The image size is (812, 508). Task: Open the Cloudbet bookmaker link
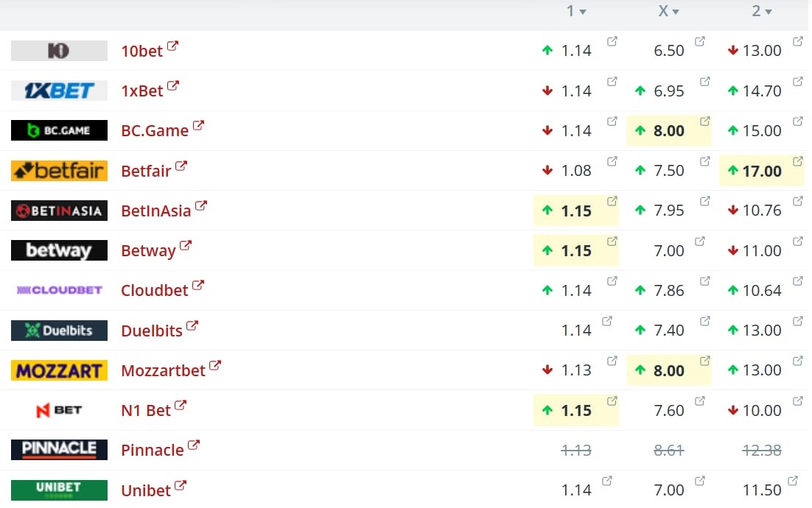(155, 290)
